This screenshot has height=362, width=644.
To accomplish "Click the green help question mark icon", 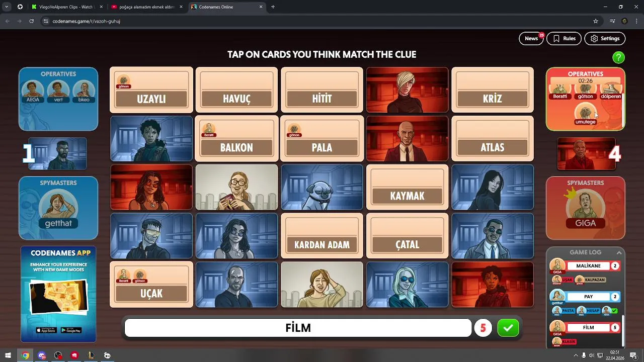I will 618,57.
